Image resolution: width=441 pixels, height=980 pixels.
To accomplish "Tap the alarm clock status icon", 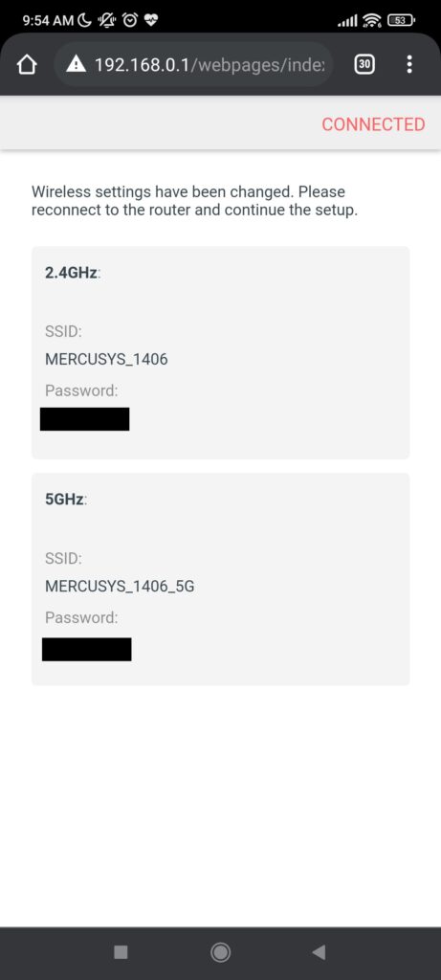I will 130,21.
